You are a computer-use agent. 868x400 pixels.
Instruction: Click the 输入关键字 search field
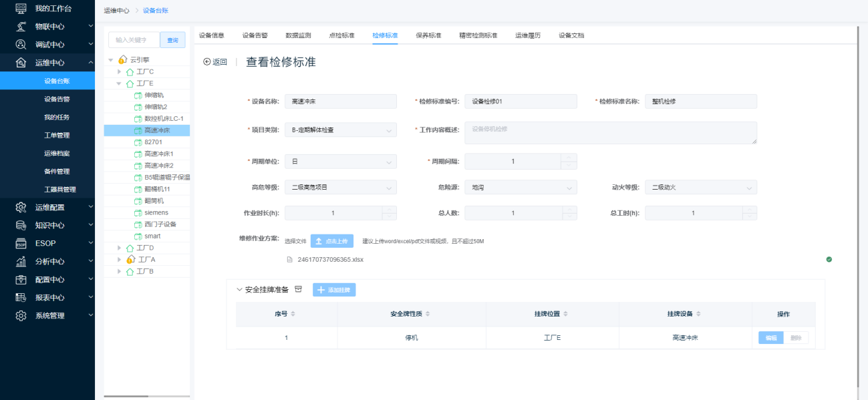[x=134, y=40]
